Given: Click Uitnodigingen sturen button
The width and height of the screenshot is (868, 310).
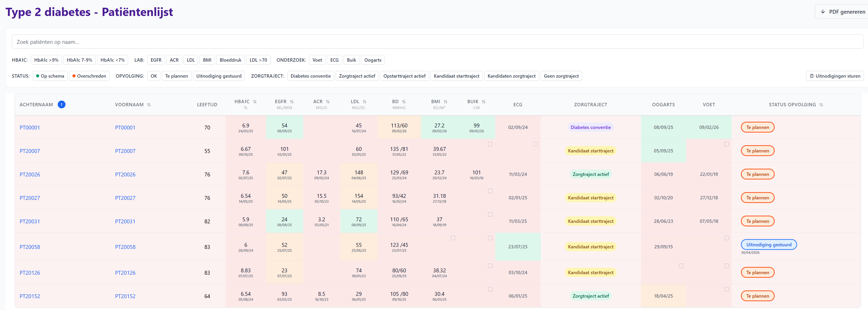Looking at the screenshot, I should [835, 76].
